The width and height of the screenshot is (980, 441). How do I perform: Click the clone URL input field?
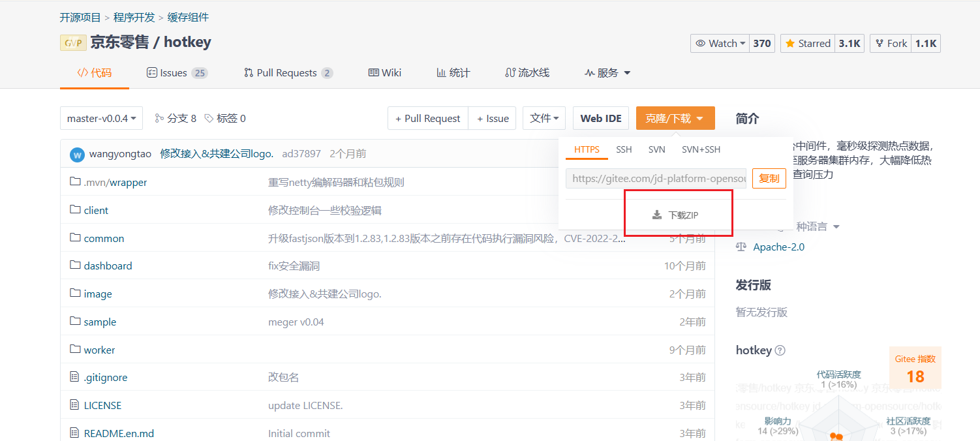(x=656, y=178)
